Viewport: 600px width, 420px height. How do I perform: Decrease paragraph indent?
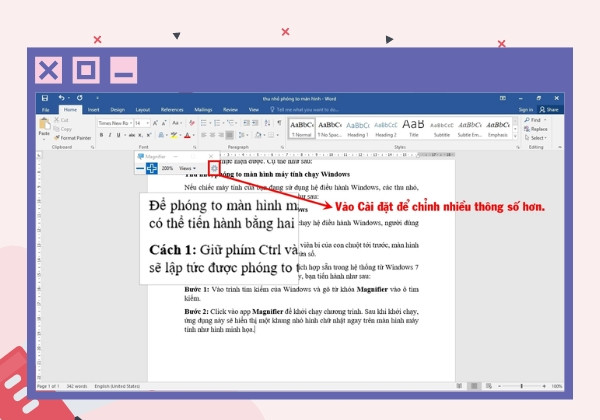coord(246,123)
